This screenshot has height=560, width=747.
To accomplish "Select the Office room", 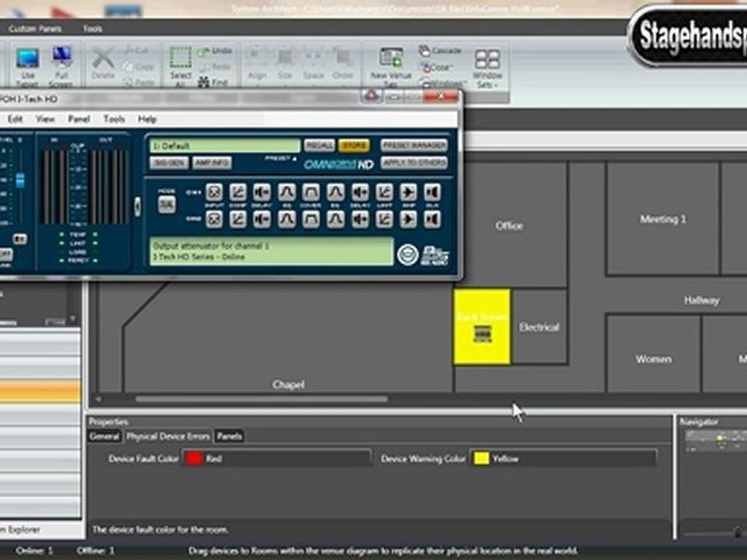I will pyautogui.click(x=509, y=226).
